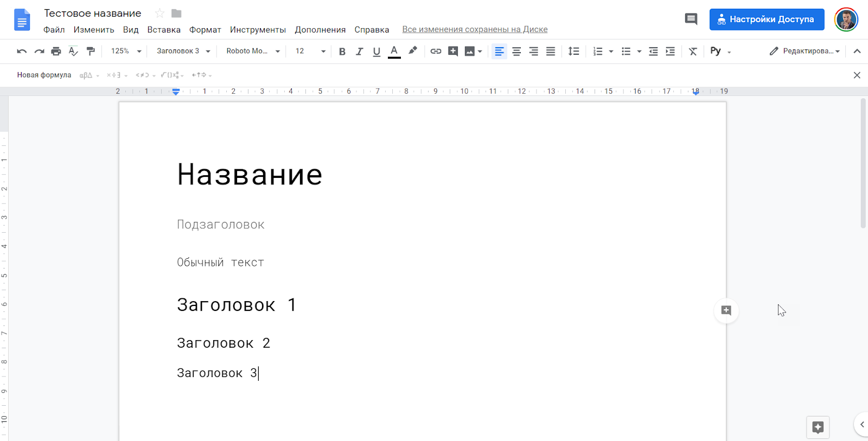
Task: Open Greek letters αβΔ equation menu
Action: 90,75
